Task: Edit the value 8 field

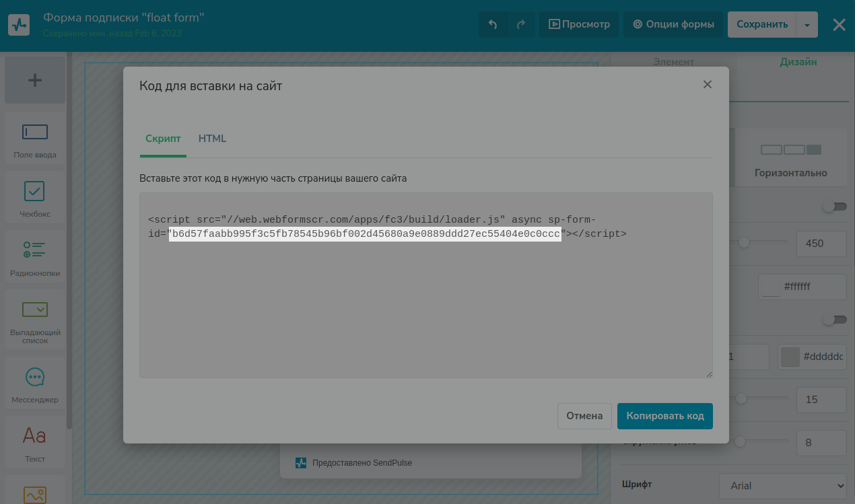Action: [821, 443]
